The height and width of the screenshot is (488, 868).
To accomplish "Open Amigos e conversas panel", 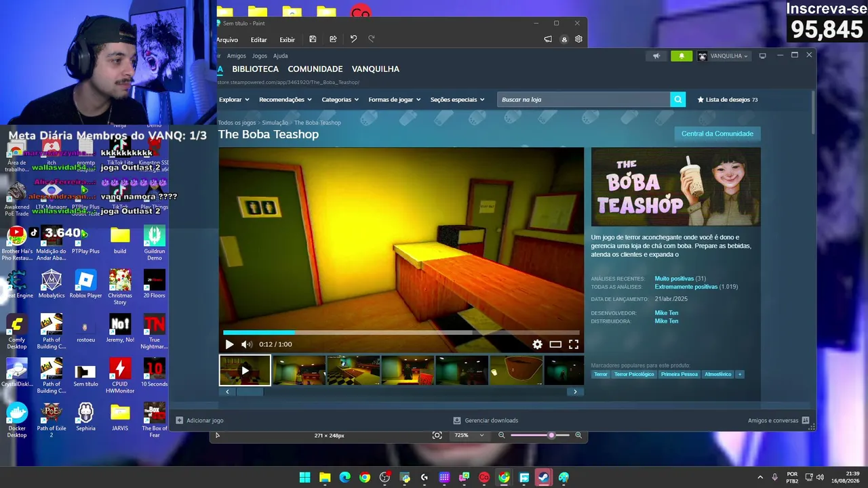I will coord(778,420).
